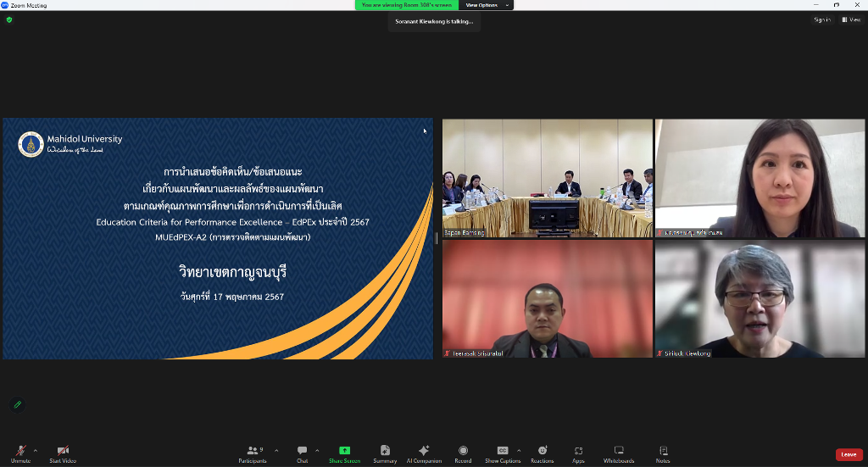868x467 pixels.
Task: Open Zoom Apps
Action: tap(578, 453)
